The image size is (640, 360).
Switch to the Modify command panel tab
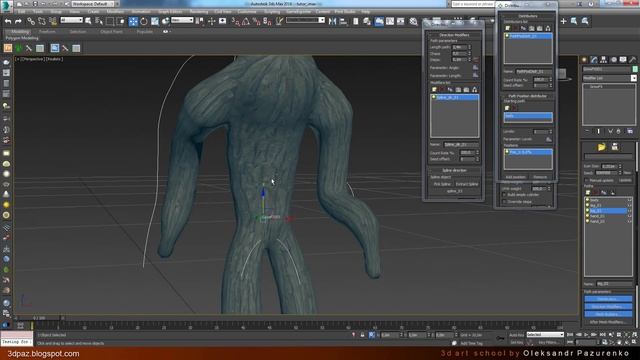(594, 60)
